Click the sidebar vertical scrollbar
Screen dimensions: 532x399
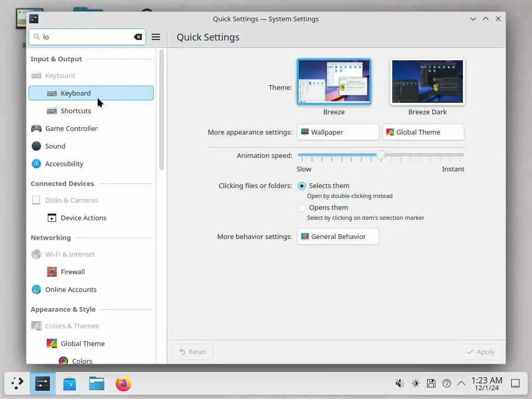tap(162, 110)
